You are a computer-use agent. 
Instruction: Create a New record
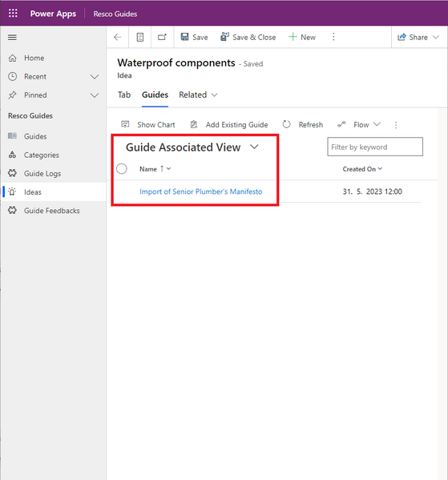[302, 38]
